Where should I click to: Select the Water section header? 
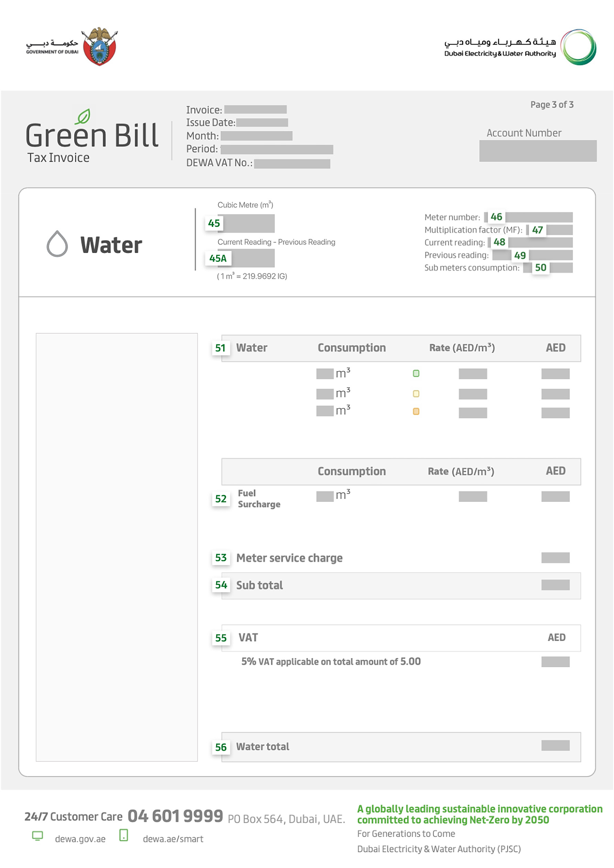[252, 348]
